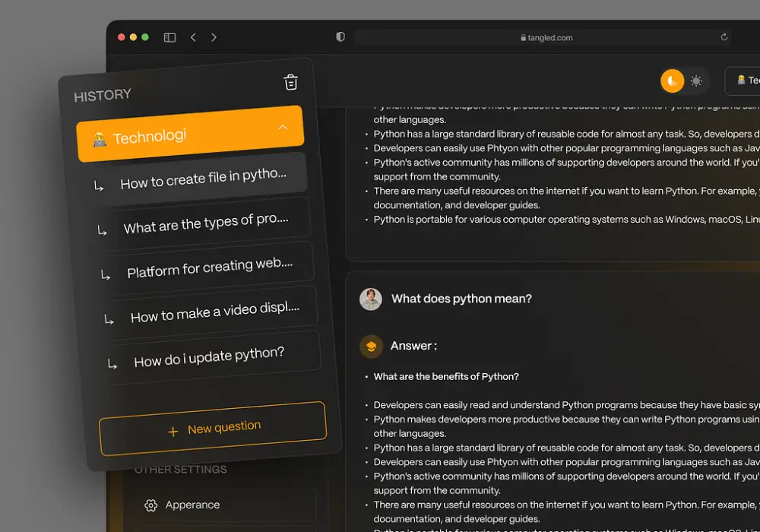Go forward with browser forward arrow
Screen dimensions: 760x532
click(x=214, y=37)
